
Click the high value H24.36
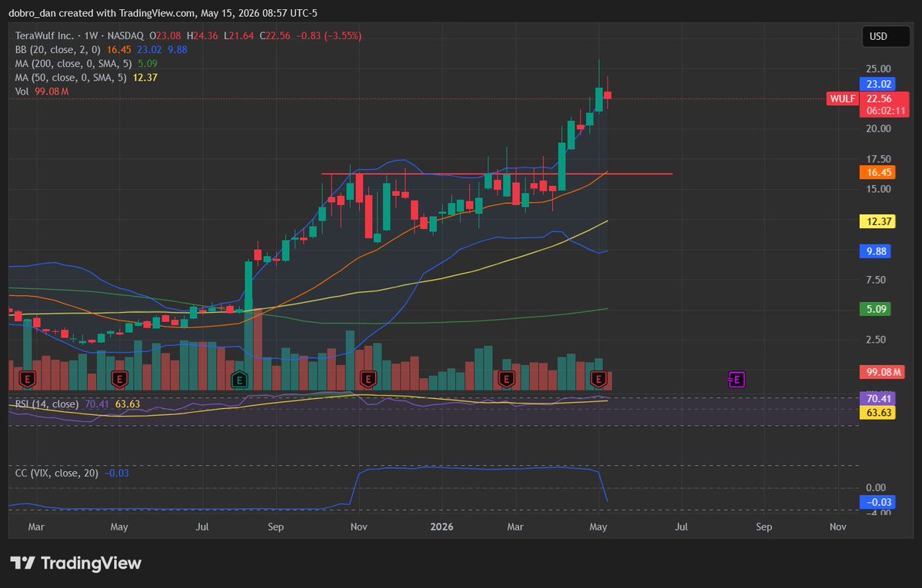point(202,36)
